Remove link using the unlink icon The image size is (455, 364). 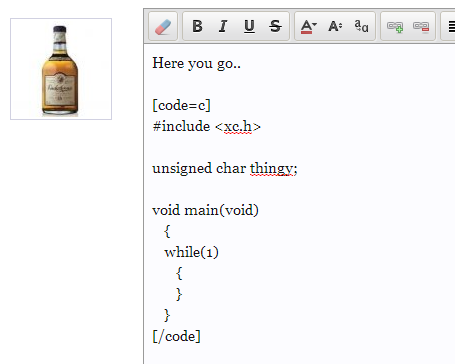421,26
